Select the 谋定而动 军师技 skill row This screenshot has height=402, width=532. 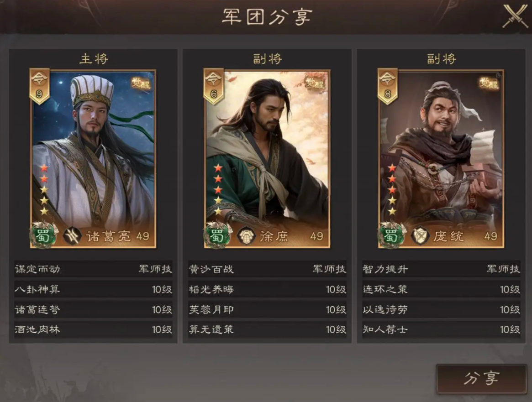click(x=93, y=269)
